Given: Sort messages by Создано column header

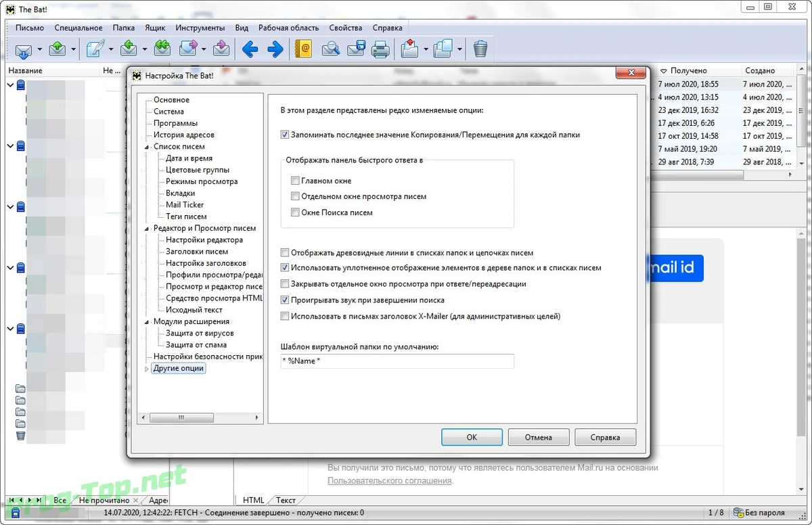Looking at the screenshot, I should (769, 70).
